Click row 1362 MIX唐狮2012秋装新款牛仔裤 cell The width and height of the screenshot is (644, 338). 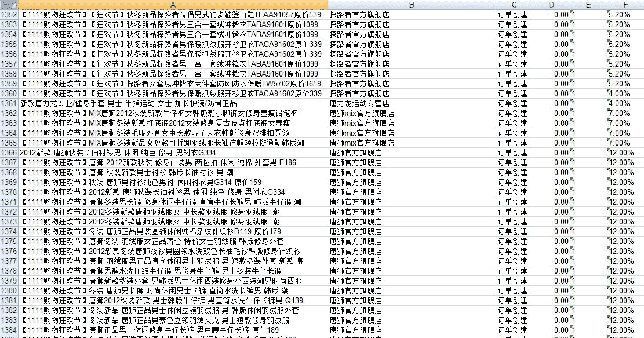(x=173, y=114)
